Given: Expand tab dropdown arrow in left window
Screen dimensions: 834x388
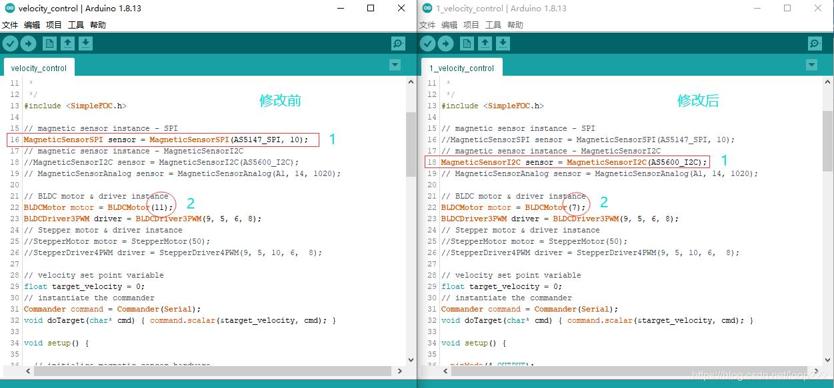Looking at the screenshot, I should 395,65.
